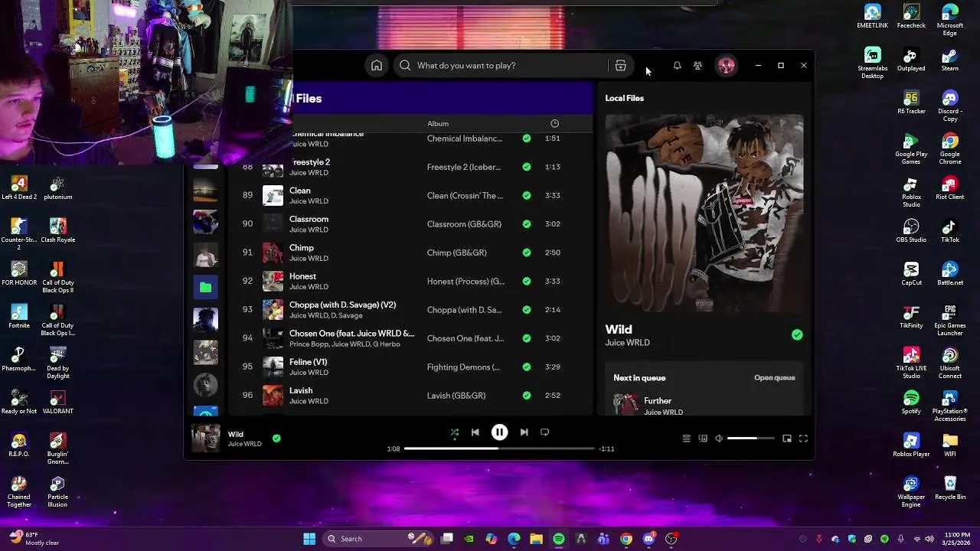The image size is (980, 551).
Task: Mute with the volume speaker icon
Action: pos(719,439)
